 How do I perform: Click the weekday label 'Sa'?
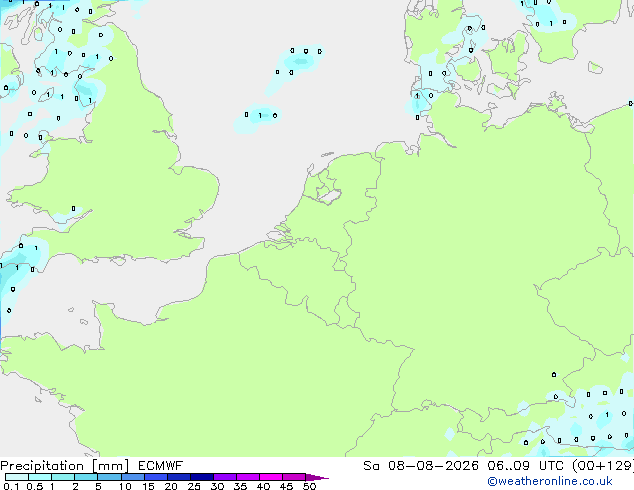tap(371, 466)
